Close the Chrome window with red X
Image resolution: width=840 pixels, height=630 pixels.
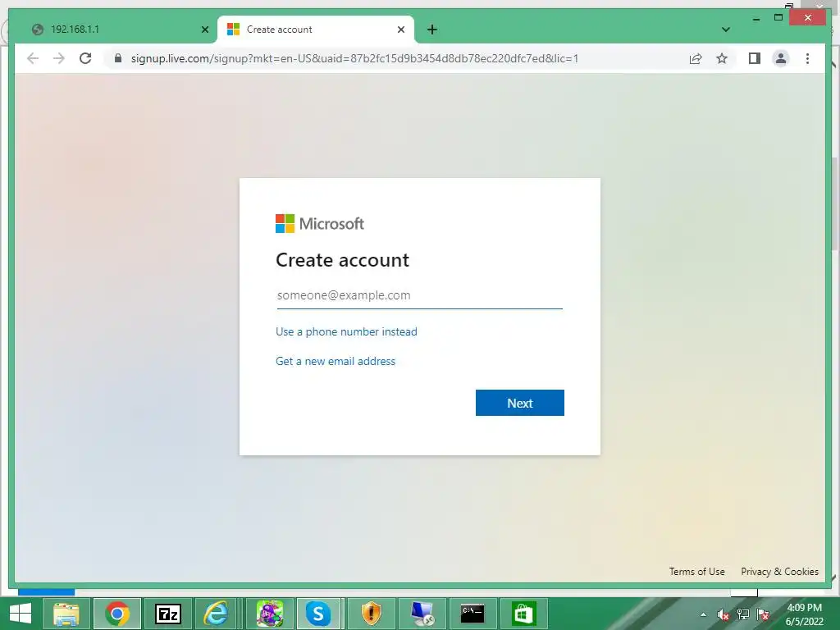(x=808, y=18)
